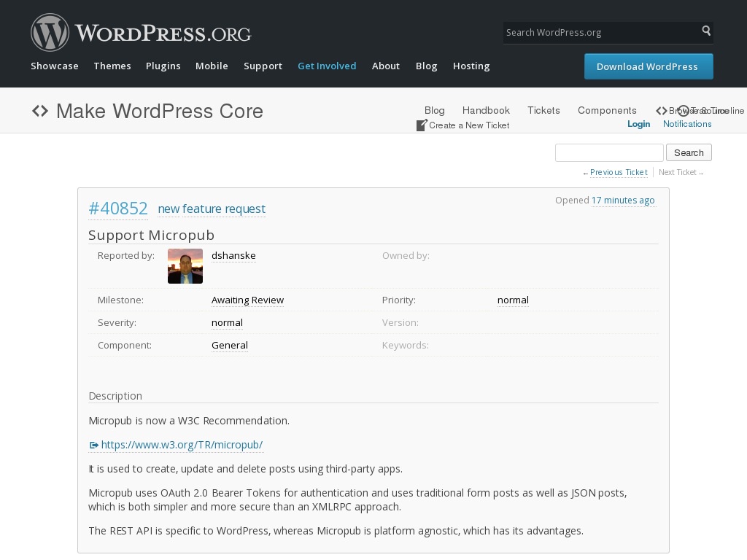Open the Support menu item
The image size is (747, 560).
pos(263,66)
